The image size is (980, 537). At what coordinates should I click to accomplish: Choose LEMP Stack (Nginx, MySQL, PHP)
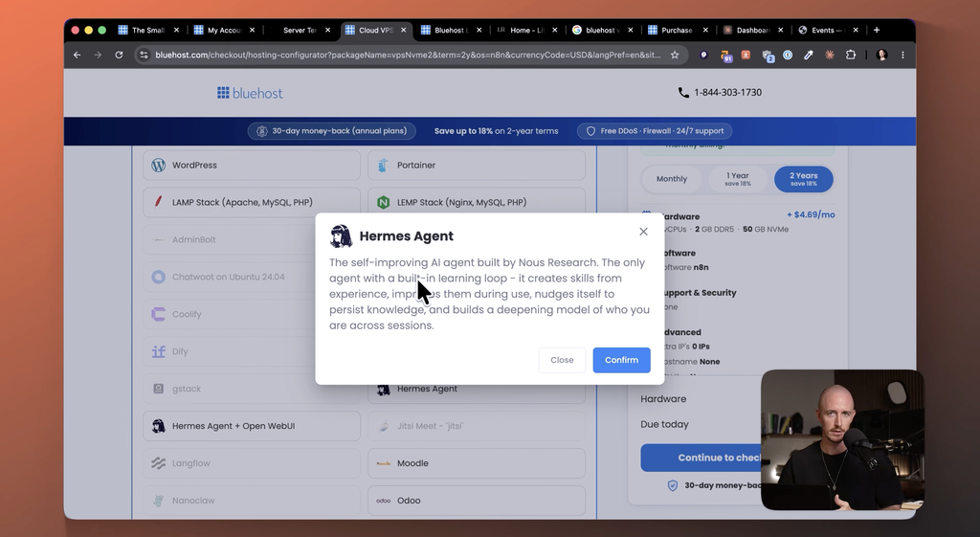477,203
